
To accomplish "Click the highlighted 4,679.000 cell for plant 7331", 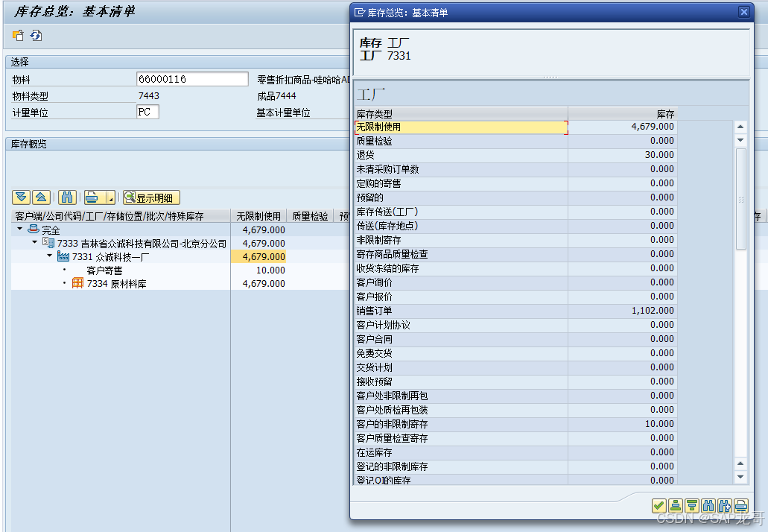I will tap(258, 257).
